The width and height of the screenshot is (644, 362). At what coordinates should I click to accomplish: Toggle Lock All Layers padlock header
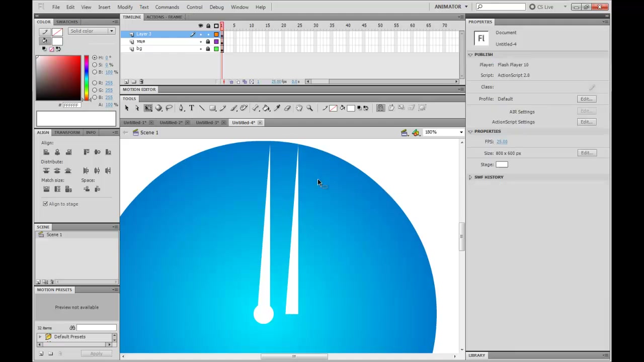tap(208, 26)
